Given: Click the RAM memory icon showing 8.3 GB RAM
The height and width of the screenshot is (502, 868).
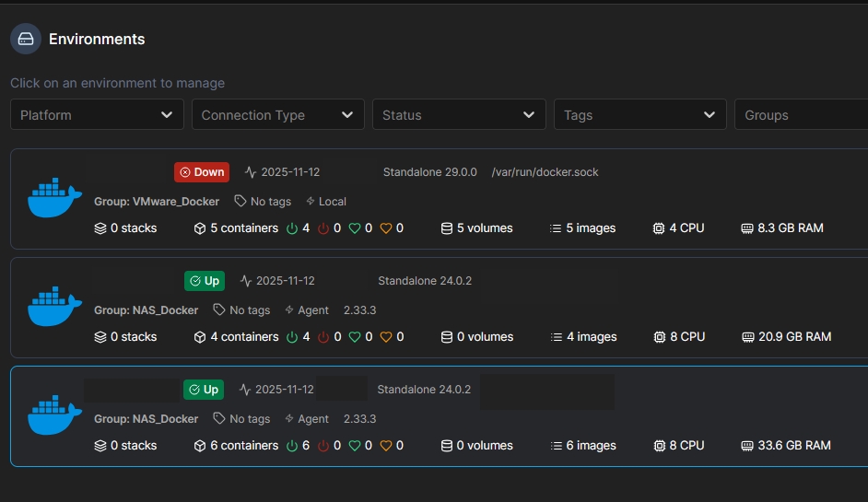Looking at the screenshot, I should pyautogui.click(x=747, y=228).
